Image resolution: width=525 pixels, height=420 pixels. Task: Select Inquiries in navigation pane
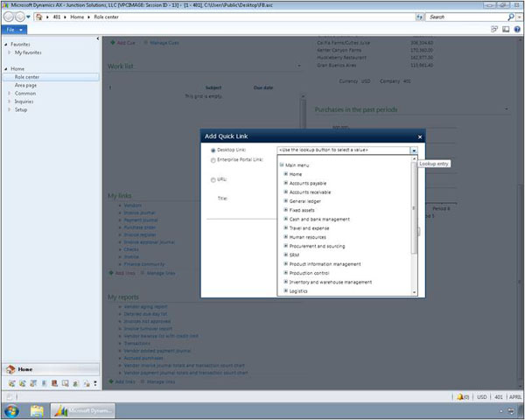(24, 101)
